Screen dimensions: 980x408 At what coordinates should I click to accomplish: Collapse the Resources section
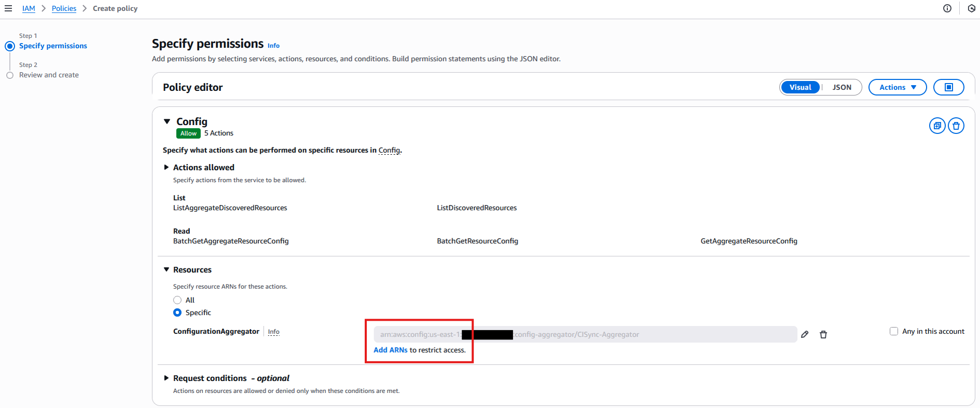(167, 269)
